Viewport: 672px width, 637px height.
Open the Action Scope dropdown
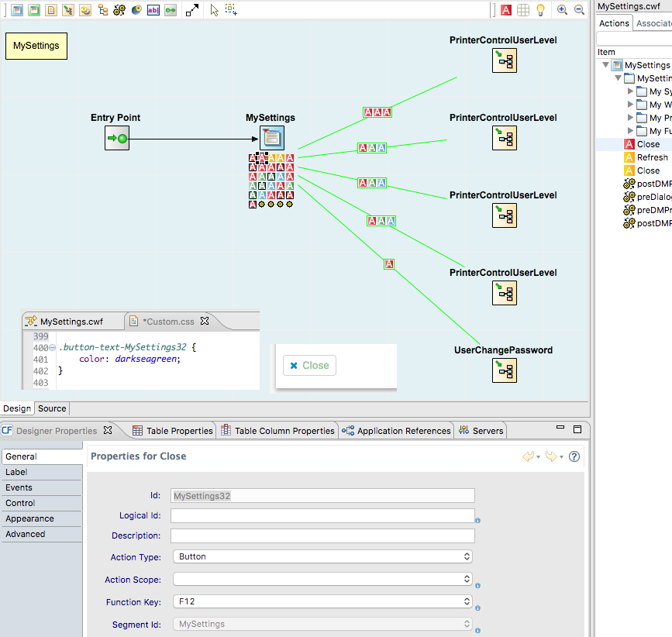coord(322,579)
